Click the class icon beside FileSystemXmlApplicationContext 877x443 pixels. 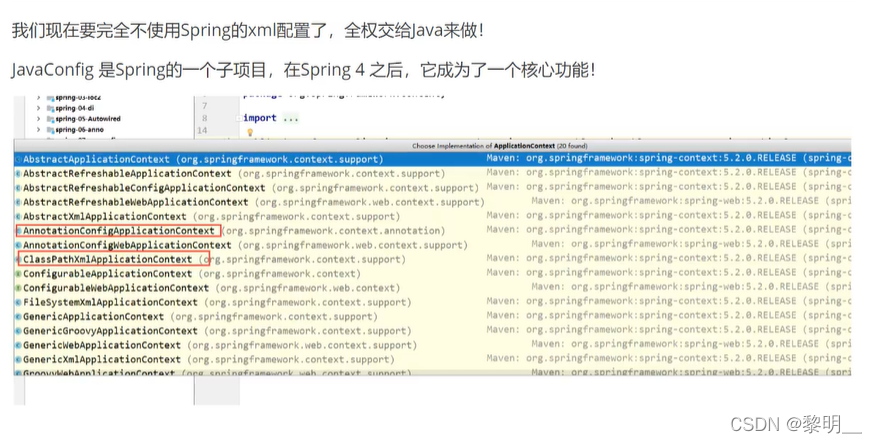(x=18, y=302)
